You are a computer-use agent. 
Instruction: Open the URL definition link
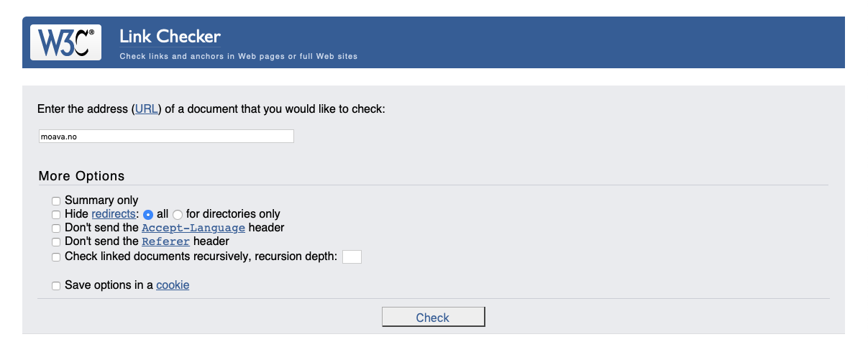146,109
